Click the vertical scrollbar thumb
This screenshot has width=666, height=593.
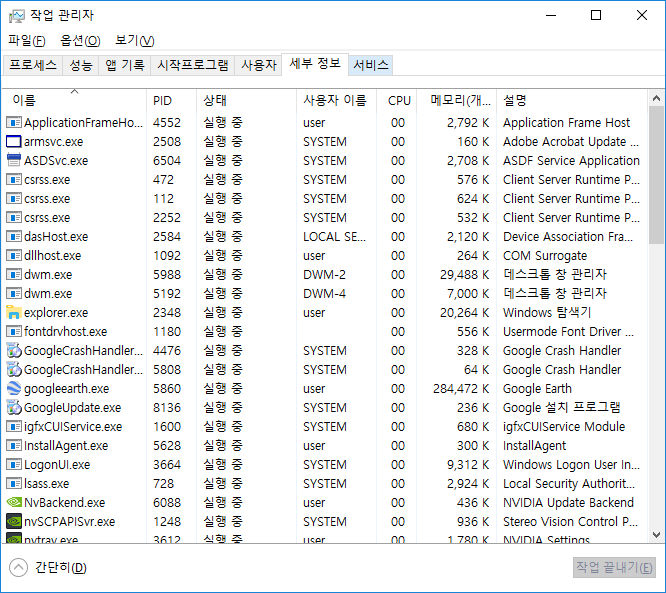pos(656,175)
